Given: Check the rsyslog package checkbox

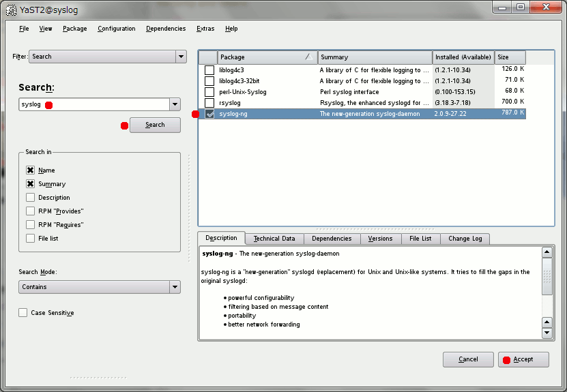Looking at the screenshot, I should tap(209, 103).
